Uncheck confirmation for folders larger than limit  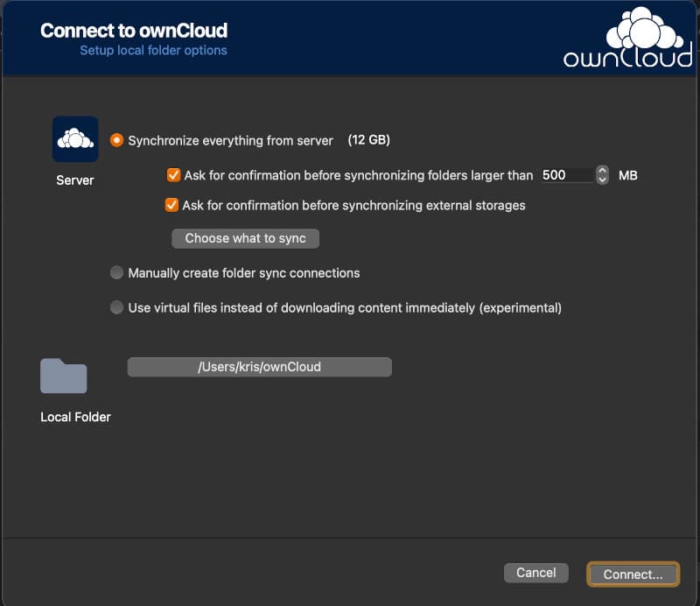(173, 175)
